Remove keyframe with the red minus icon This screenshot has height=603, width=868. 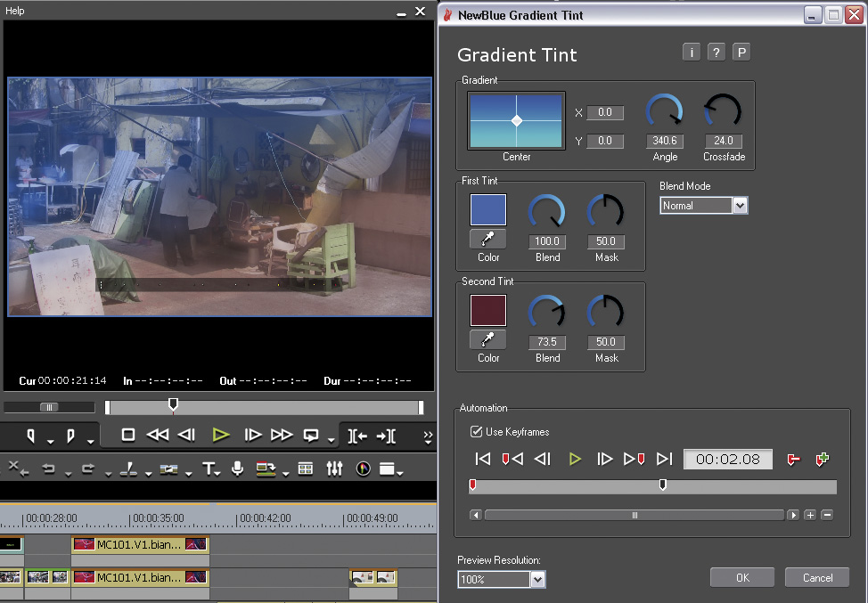tap(793, 459)
